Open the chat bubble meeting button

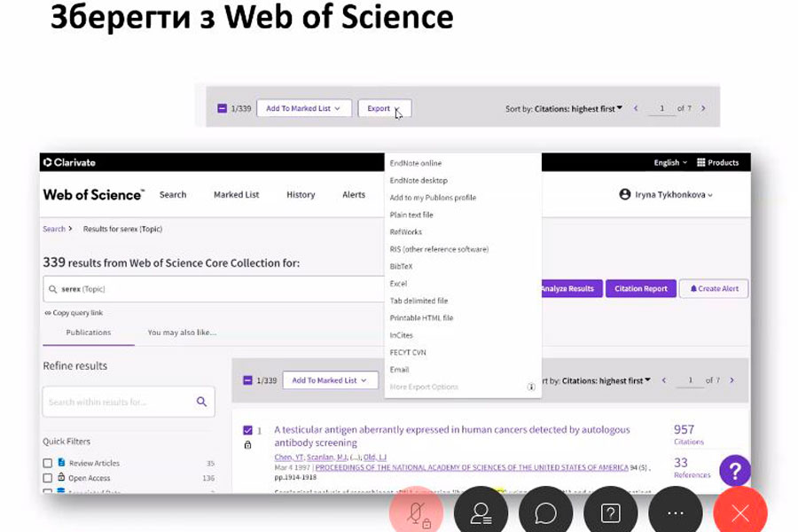545,512
